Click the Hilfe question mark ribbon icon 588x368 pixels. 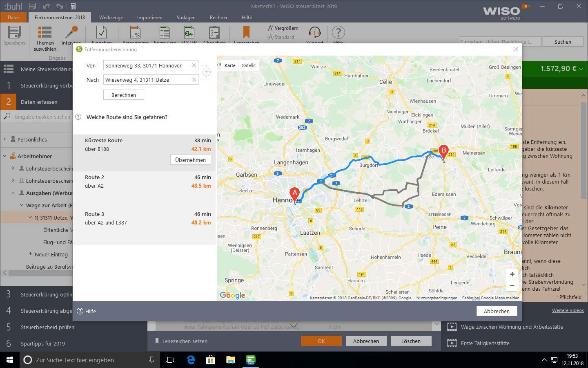pyautogui.click(x=338, y=32)
